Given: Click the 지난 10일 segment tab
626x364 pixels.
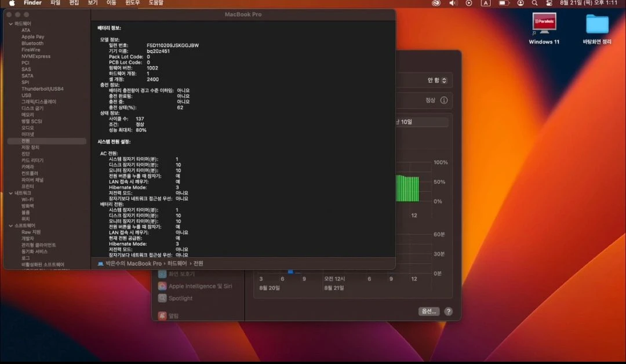Looking at the screenshot, I should click(x=421, y=122).
